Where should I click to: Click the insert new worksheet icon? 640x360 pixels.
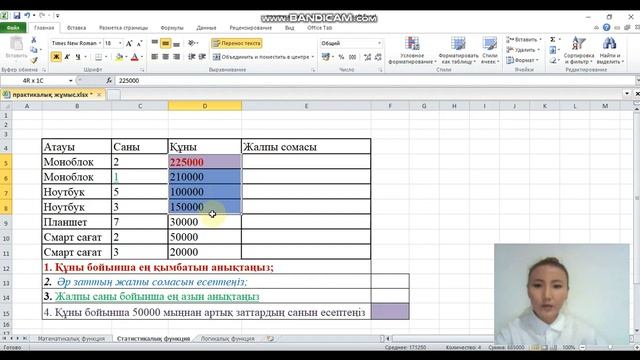coord(270,338)
